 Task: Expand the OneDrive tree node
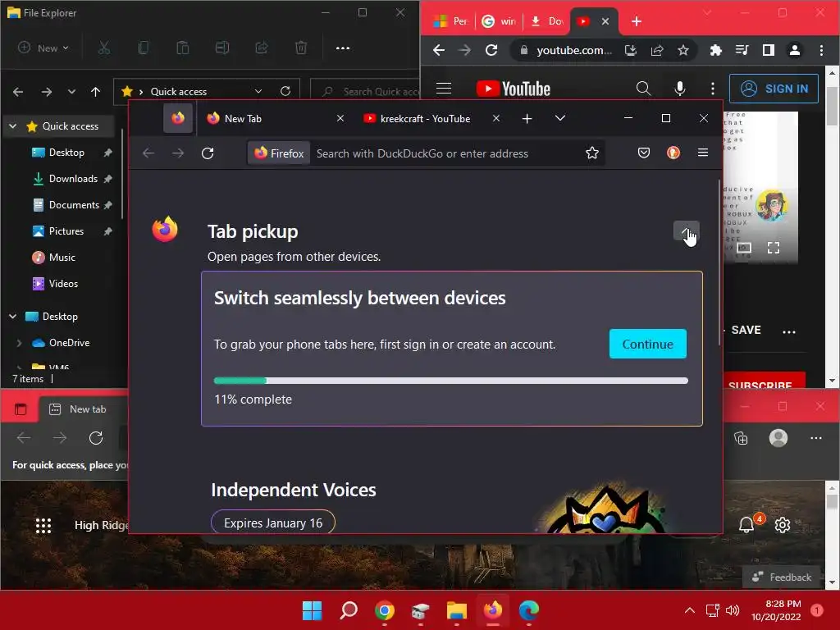pos(20,343)
